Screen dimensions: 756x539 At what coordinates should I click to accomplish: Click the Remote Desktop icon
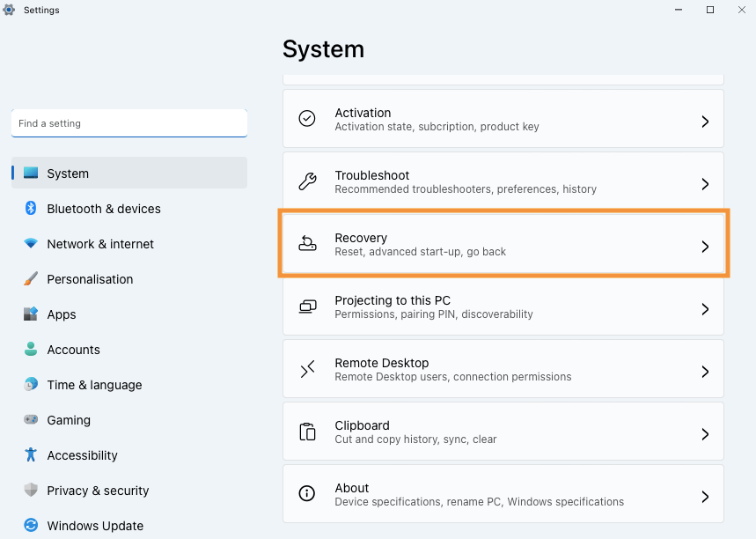coord(307,369)
